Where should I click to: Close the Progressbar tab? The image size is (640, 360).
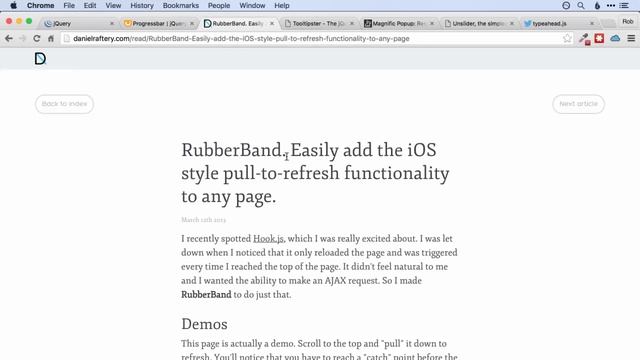pyautogui.click(x=192, y=24)
